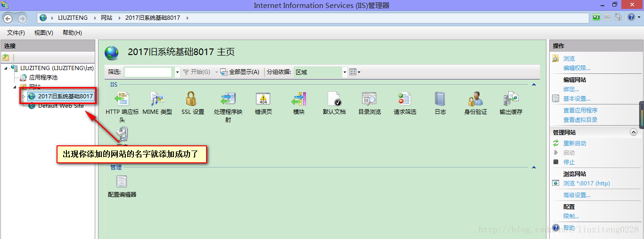Collapse the 网站 tree node
The image size is (644, 239).
(x=15, y=87)
